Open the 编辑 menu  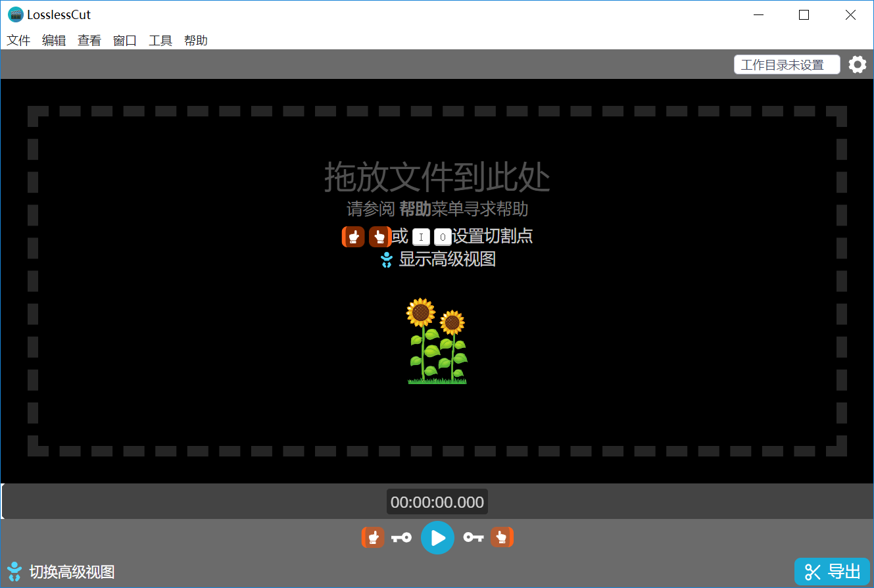(54, 40)
